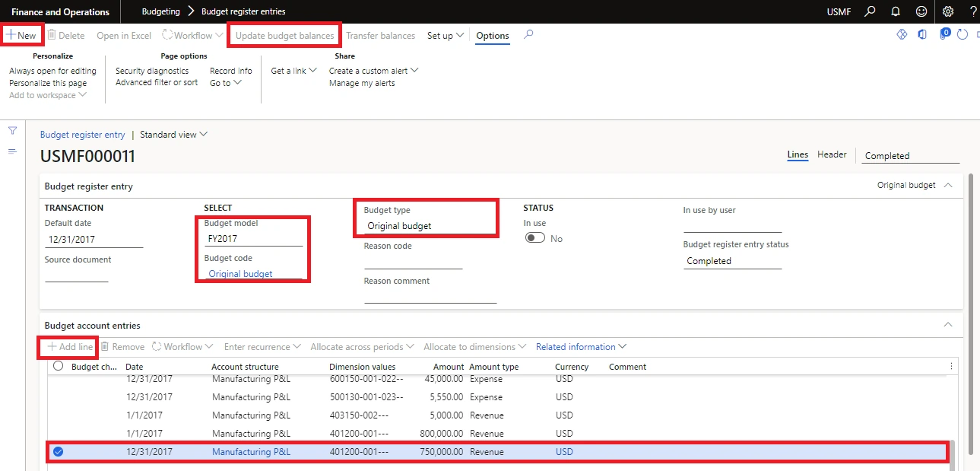Expand Get a link dropdown

click(294, 71)
